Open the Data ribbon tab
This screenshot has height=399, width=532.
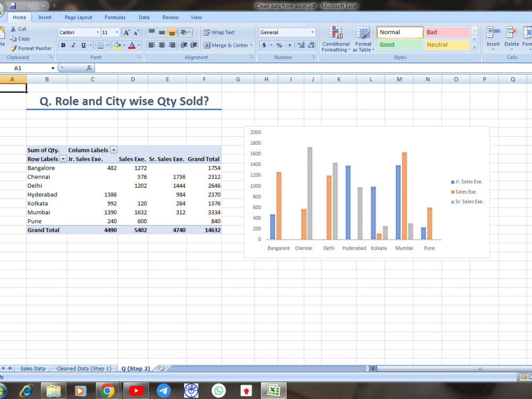pyautogui.click(x=144, y=18)
